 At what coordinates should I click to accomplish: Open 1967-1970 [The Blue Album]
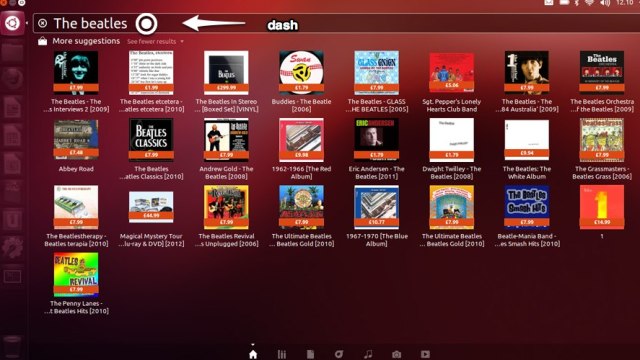tap(376, 216)
